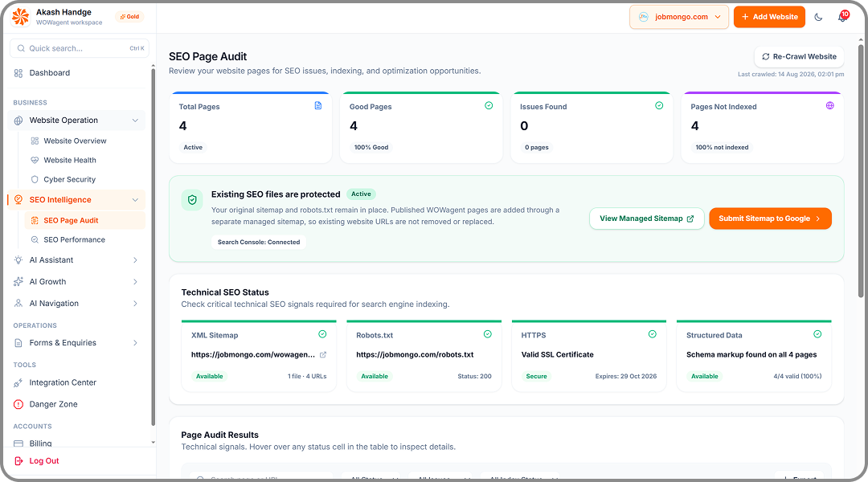Click the Cyber Security shield icon

coord(35,179)
